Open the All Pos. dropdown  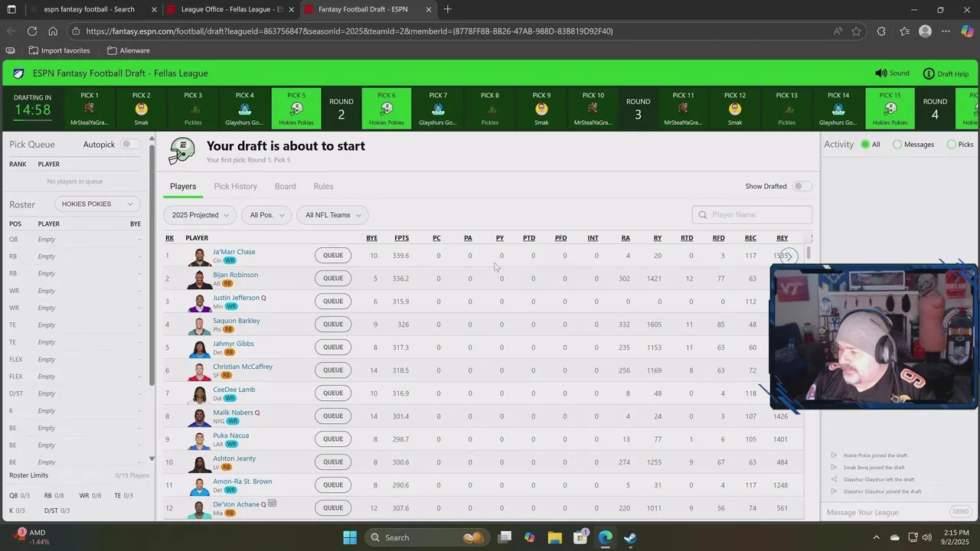(x=266, y=215)
